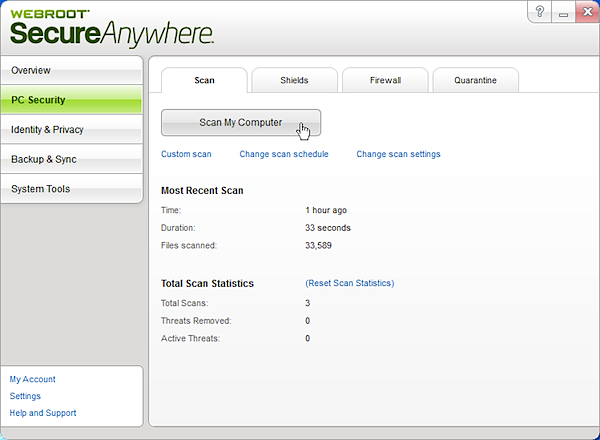Click the 'Most Recent Scan' heading

pyautogui.click(x=202, y=191)
